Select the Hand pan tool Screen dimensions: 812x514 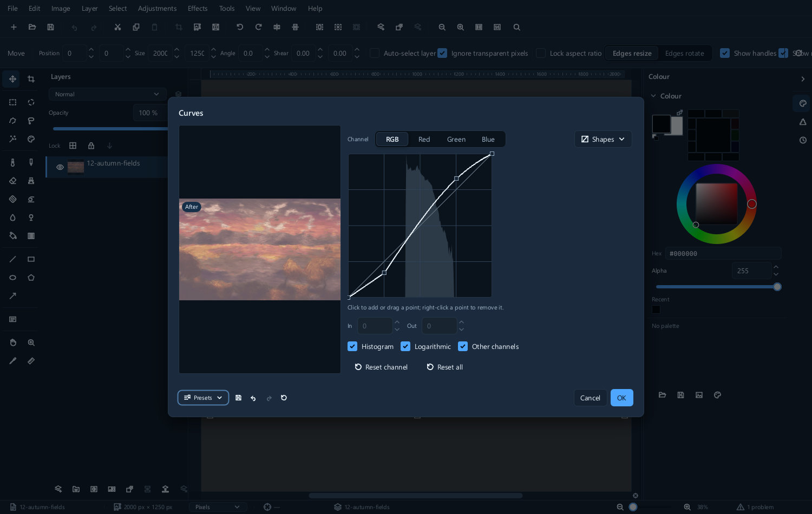pyautogui.click(x=12, y=342)
